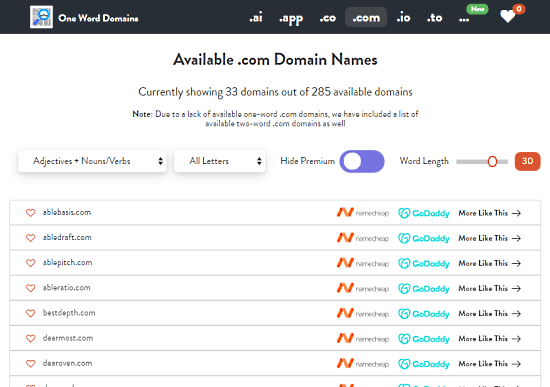Open GoDaddy for ablebasis.com

point(424,213)
